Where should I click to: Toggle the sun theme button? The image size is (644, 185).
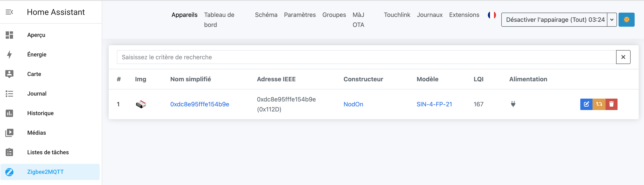click(626, 20)
